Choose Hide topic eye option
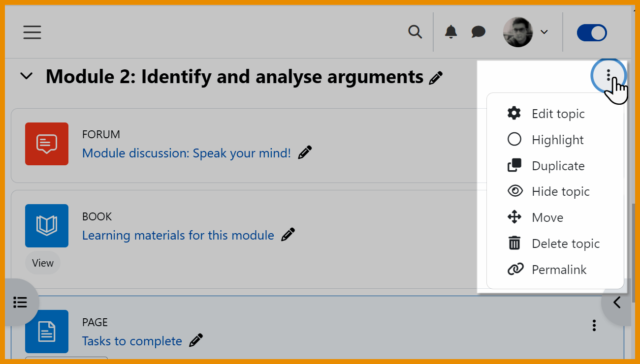The height and width of the screenshot is (364, 640). tap(560, 191)
